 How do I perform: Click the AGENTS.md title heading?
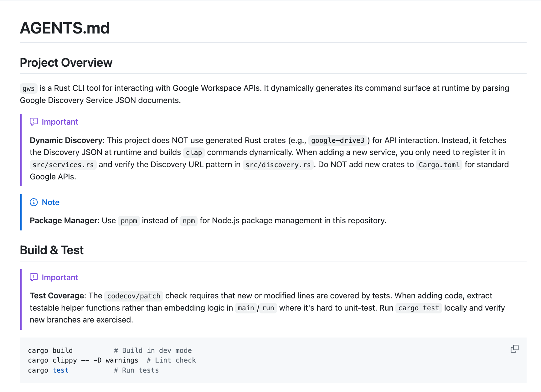click(x=65, y=28)
